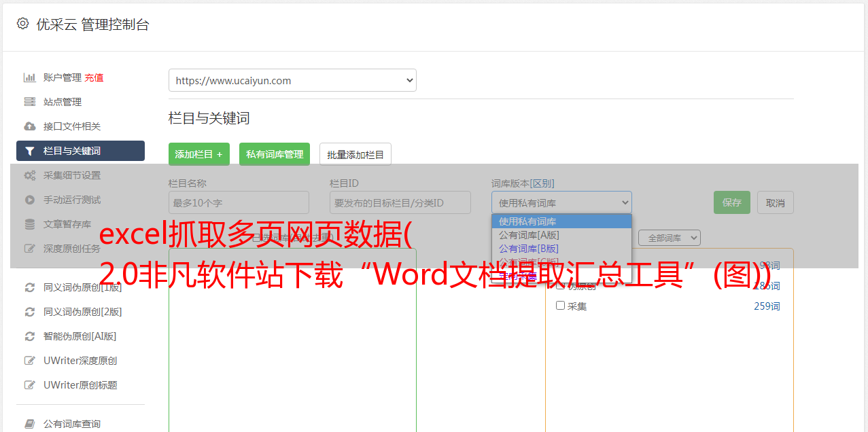Viewport: 868px width, 432px height.
Task: Click the refresh icon for 智能伪原创[AI版]
Action: tap(30, 336)
